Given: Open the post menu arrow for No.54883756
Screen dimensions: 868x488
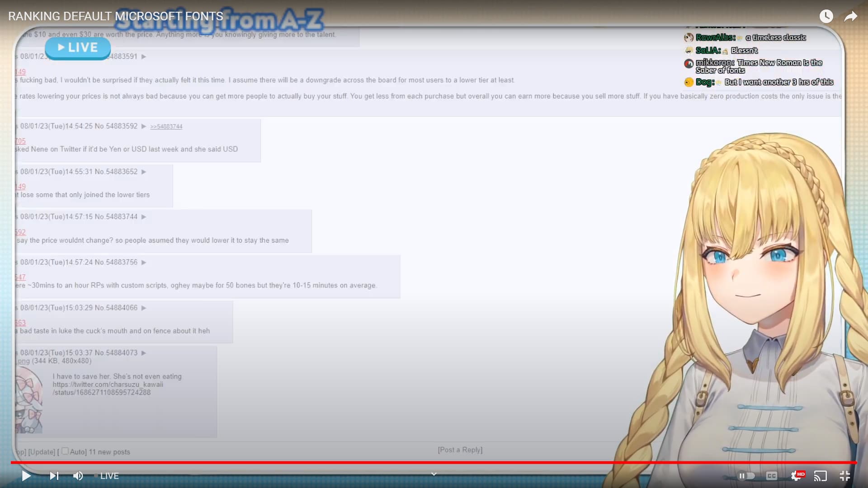Looking at the screenshot, I should (144, 263).
